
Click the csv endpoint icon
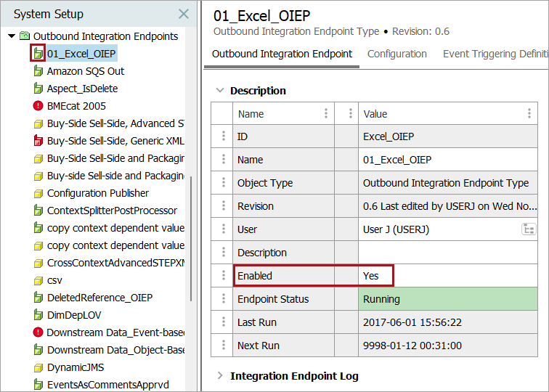(38, 280)
